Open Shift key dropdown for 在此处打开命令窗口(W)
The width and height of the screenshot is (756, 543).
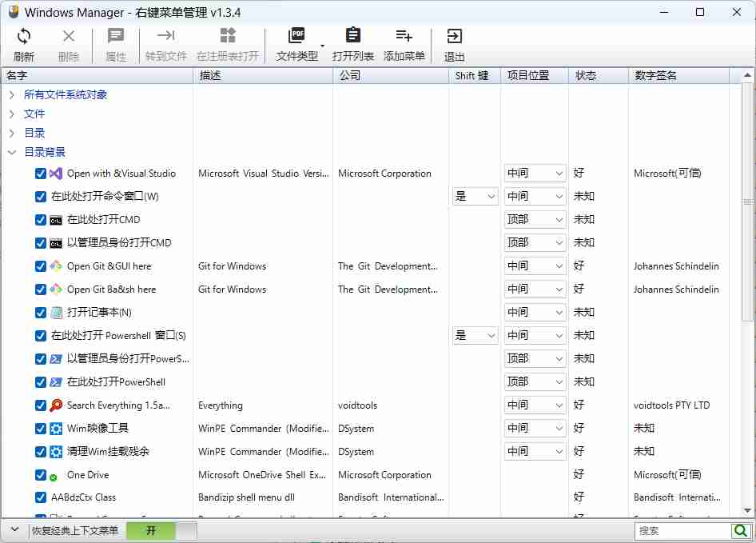(475, 197)
